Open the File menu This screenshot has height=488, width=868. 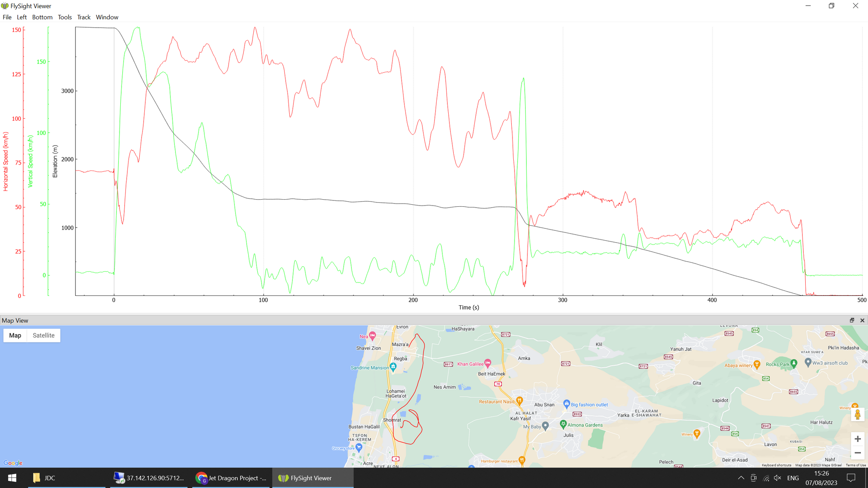(x=7, y=17)
